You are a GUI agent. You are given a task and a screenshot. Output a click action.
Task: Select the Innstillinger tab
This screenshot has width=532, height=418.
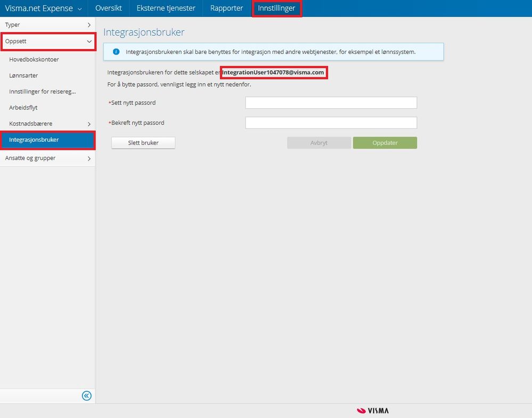click(276, 8)
